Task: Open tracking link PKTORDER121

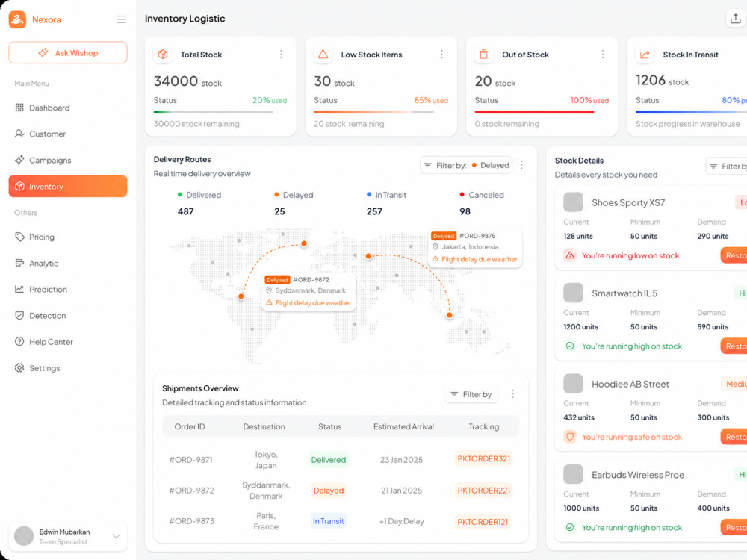Action: coord(483,522)
